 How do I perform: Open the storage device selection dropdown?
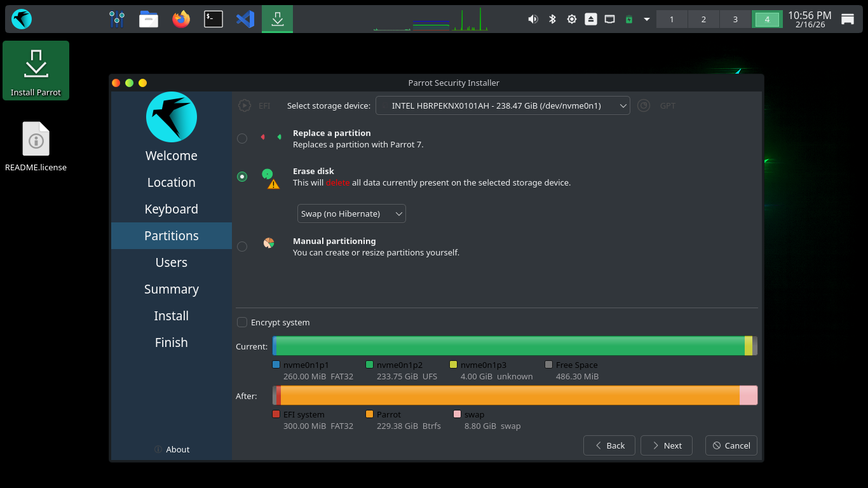[503, 105]
